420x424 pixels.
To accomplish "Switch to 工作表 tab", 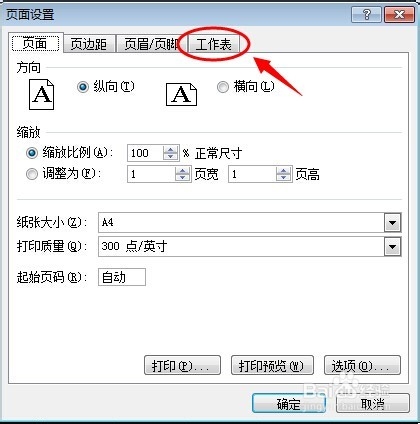I will point(214,44).
